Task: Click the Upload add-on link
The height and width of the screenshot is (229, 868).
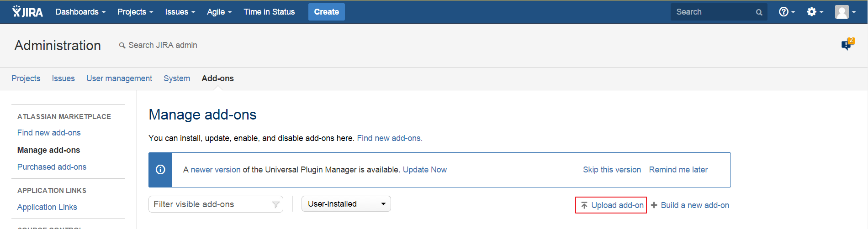Action: [x=612, y=205]
